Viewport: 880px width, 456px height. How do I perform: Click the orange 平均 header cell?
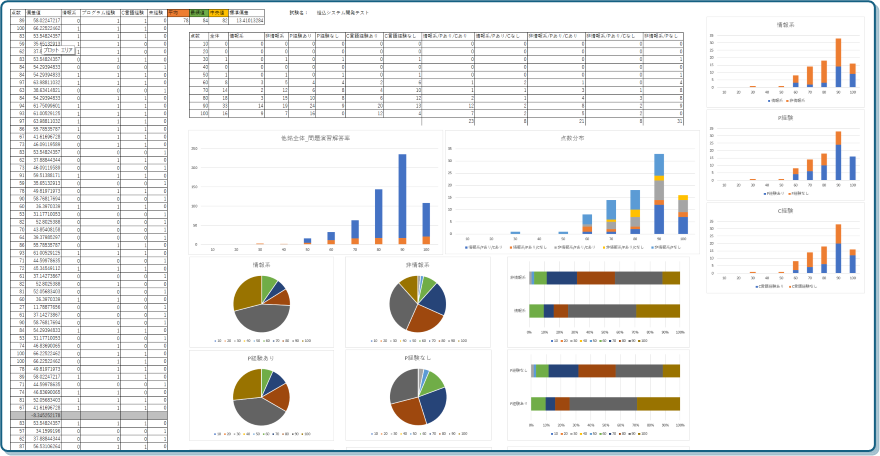point(174,12)
